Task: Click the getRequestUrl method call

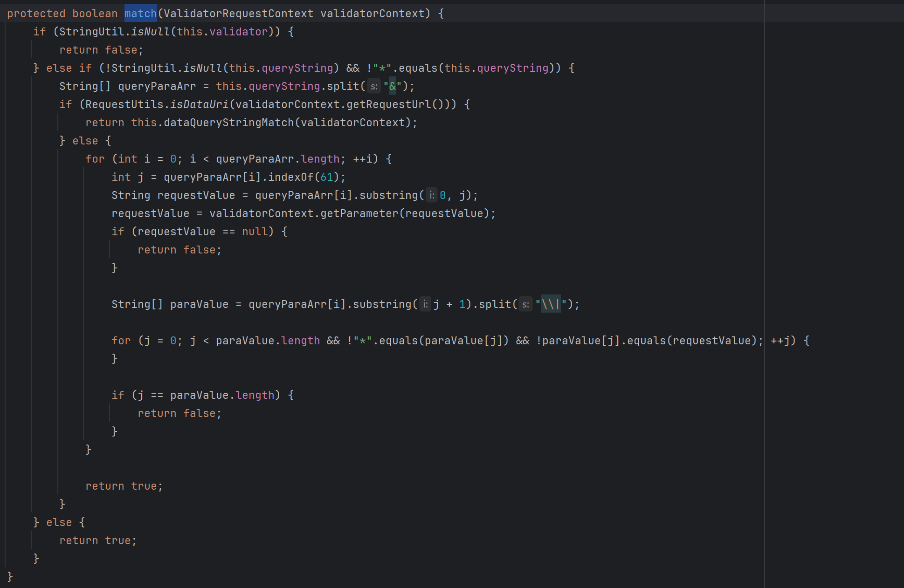Action: pos(388,104)
